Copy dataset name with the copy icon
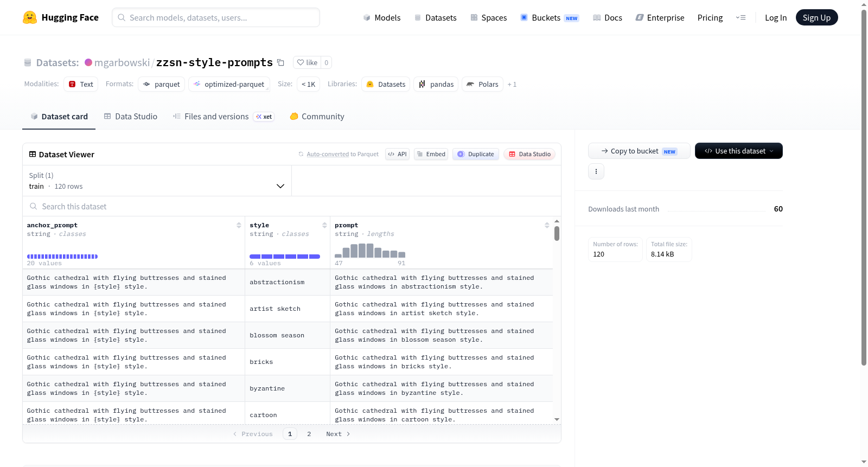 pos(280,62)
